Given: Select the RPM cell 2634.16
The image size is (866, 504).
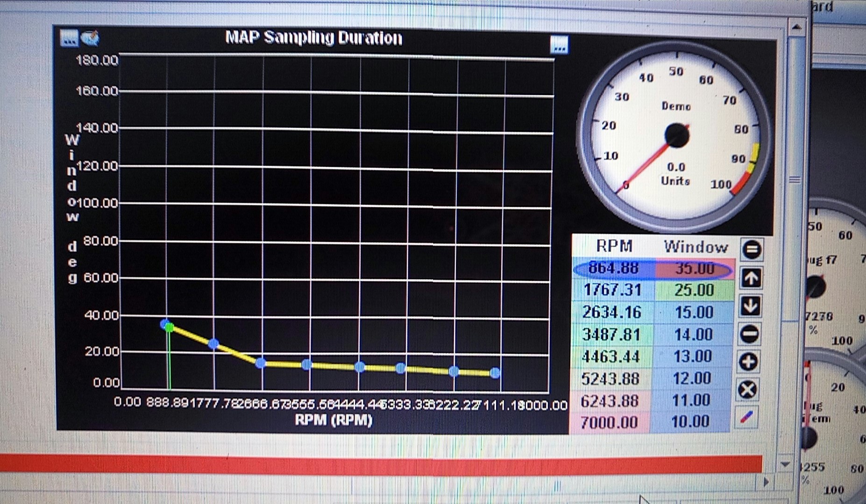Looking at the screenshot, I should click(x=612, y=312).
